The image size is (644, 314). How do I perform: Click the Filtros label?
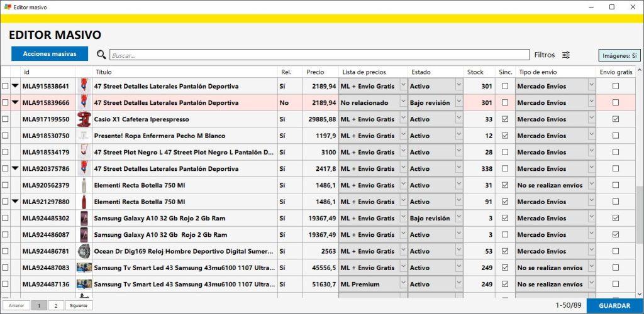click(x=545, y=55)
